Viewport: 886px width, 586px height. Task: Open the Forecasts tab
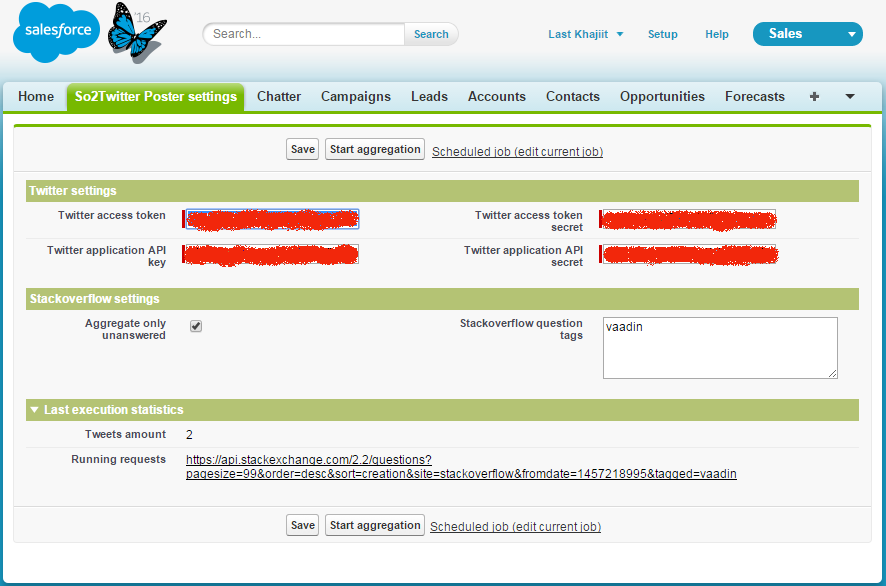point(754,97)
